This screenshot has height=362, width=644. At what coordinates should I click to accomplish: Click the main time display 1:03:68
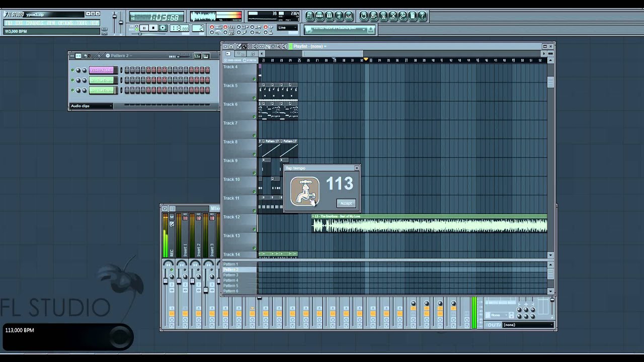(156, 17)
